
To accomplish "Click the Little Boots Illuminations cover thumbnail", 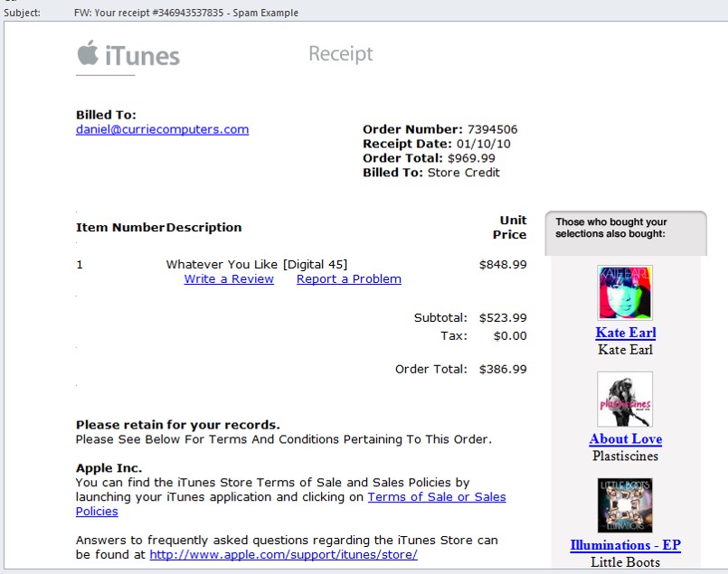I will (x=625, y=505).
